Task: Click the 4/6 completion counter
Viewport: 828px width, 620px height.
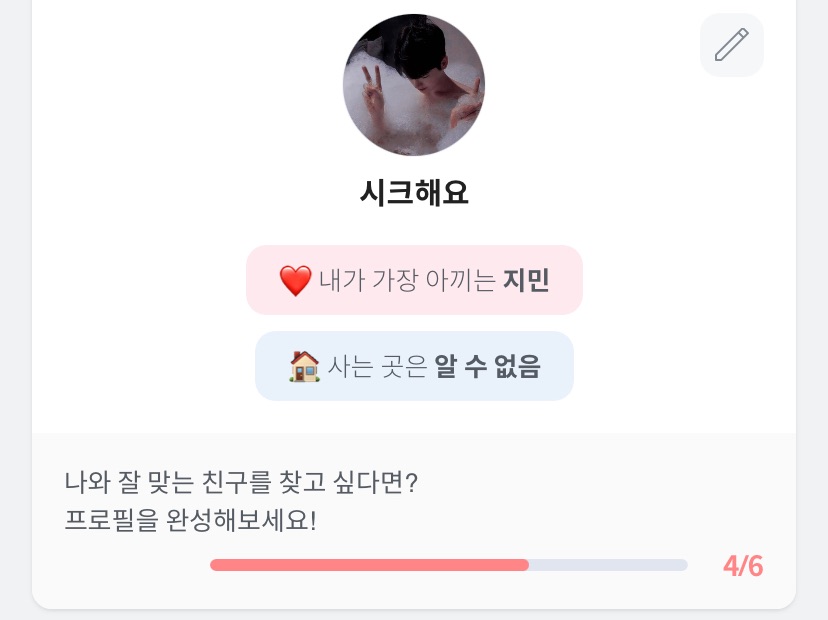Action: pos(743,566)
